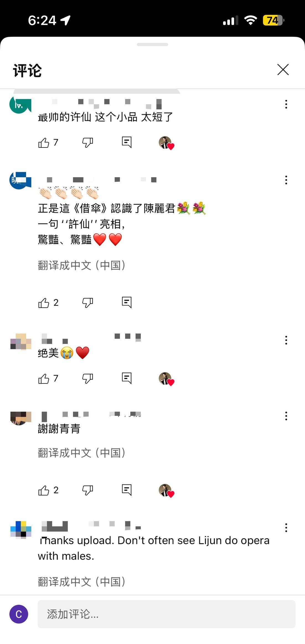This screenshot has height=644, width=305.
Task: Open reply icon under 绝美 comment
Action: coord(126,378)
